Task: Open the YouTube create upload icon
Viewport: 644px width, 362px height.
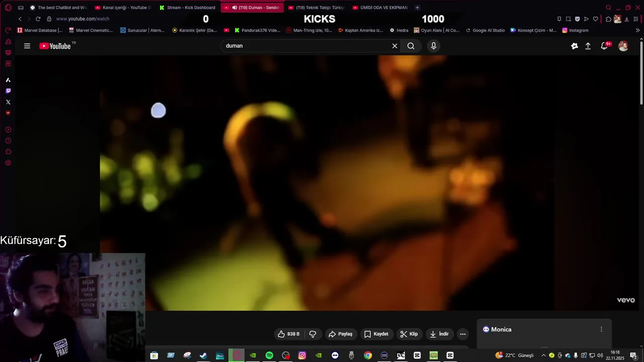Action: (588, 46)
